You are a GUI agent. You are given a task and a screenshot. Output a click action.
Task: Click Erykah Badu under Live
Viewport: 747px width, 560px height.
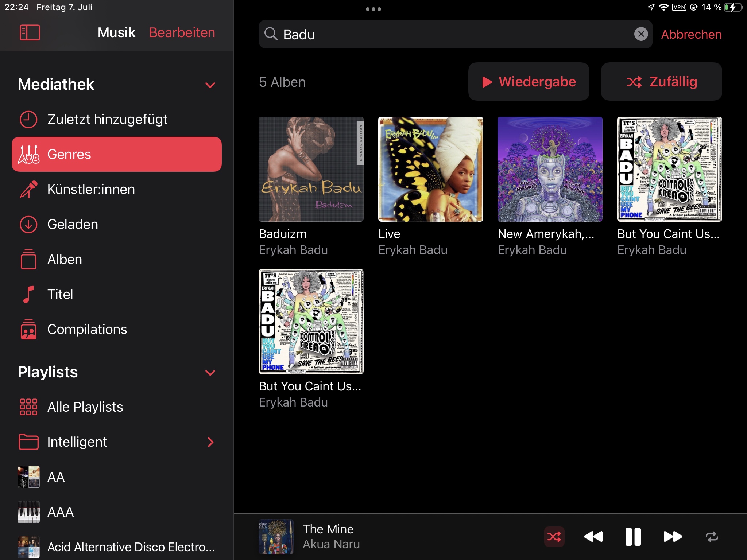413,250
